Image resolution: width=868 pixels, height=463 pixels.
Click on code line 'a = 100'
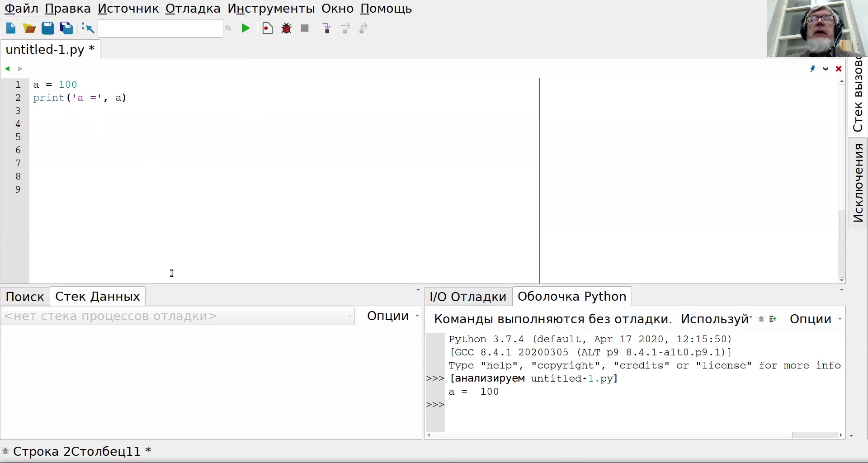[x=55, y=85]
